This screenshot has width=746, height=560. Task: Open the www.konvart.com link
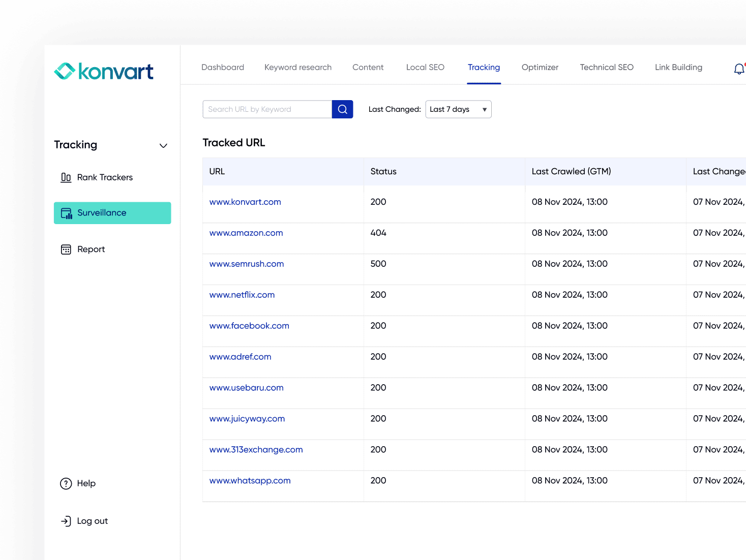(x=245, y=202)
